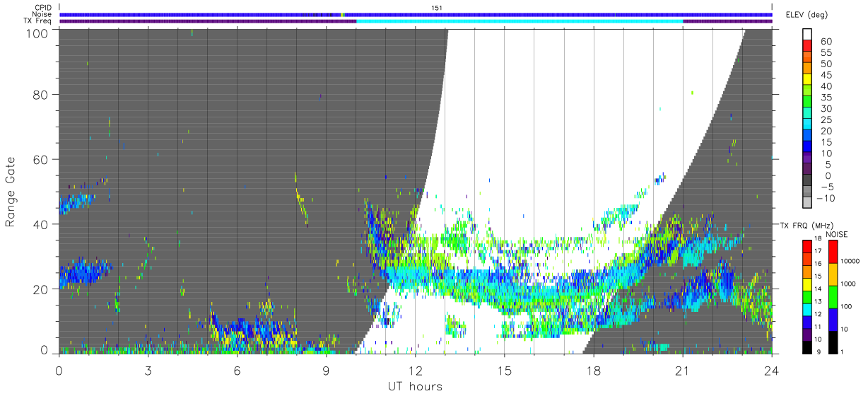
Task: Click the 'TX FRQ (MHz)' legend title
Action: 806,225
